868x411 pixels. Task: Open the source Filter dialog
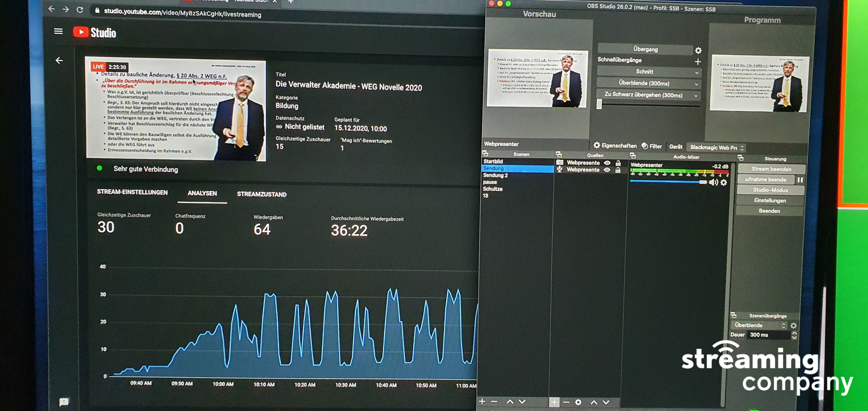651,146
